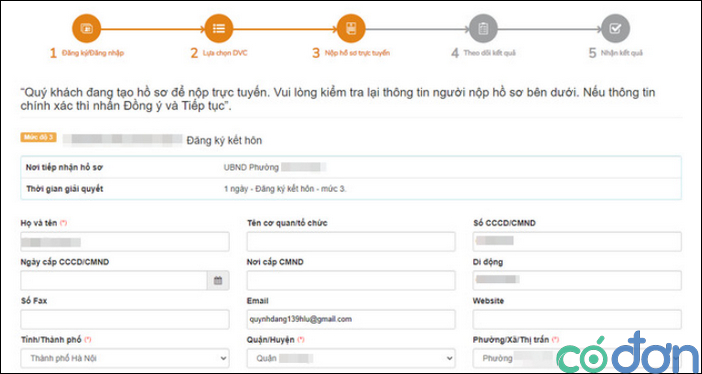Focus the Ngày cấp CCCD/CMND date field

[114, 281]
